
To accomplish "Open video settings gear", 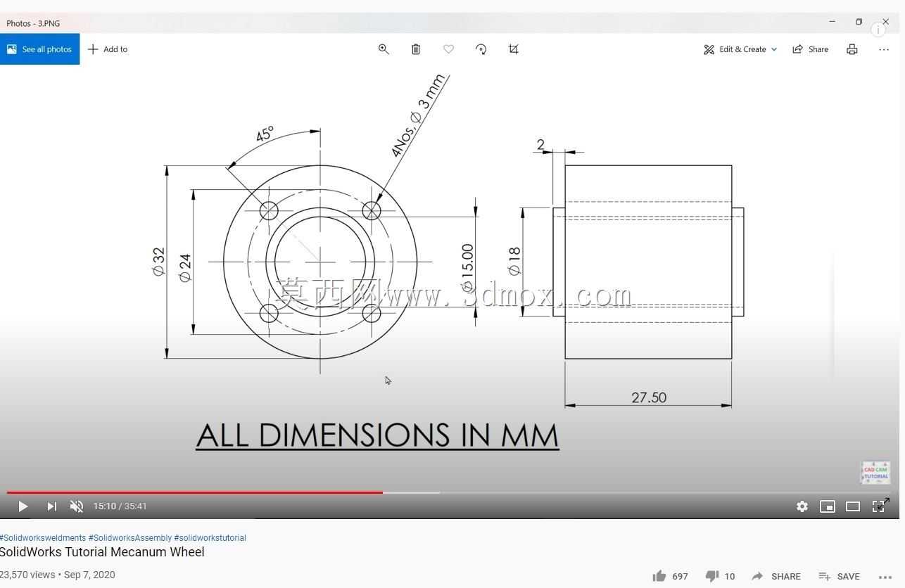I will [802, 506].
